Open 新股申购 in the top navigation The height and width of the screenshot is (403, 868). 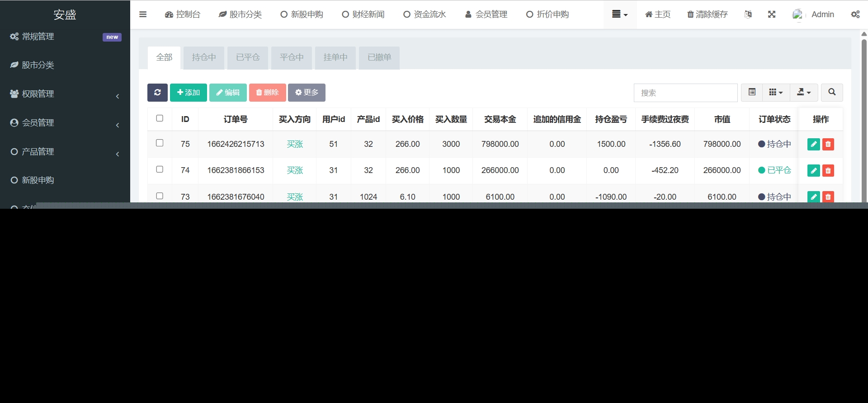click(302, 14)
